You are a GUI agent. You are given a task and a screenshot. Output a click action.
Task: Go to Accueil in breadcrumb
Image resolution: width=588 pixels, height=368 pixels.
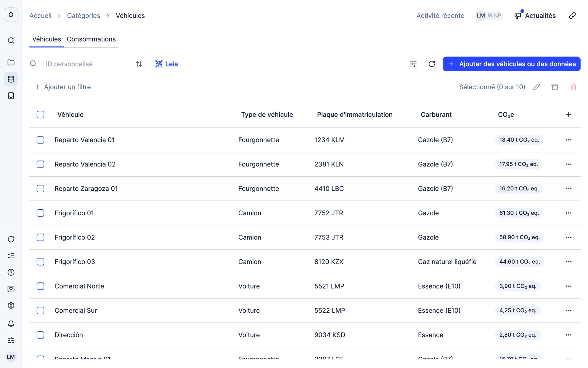point(40,16)
